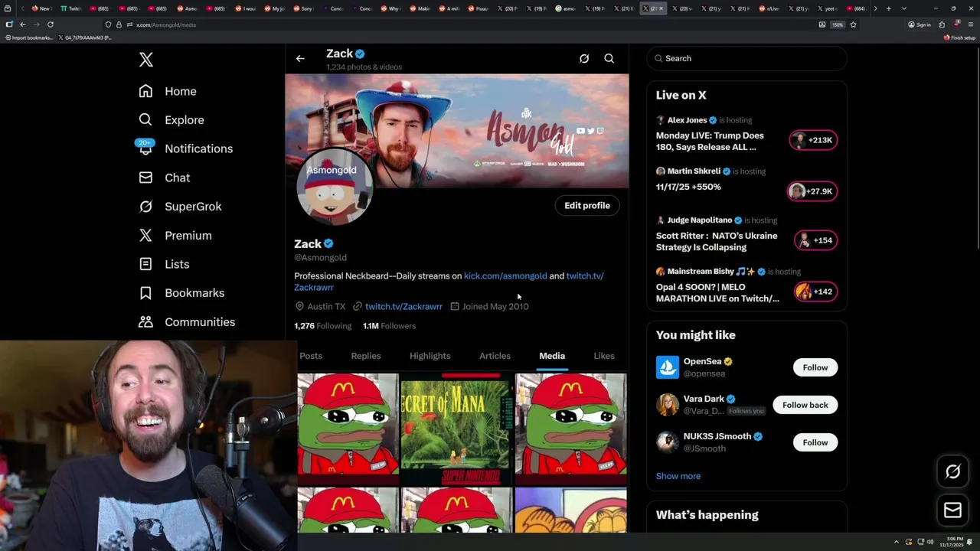Open twitch.tv/Zackrawrr link beside Austin TX
This screenshot has height=551, width=980.
403,306
